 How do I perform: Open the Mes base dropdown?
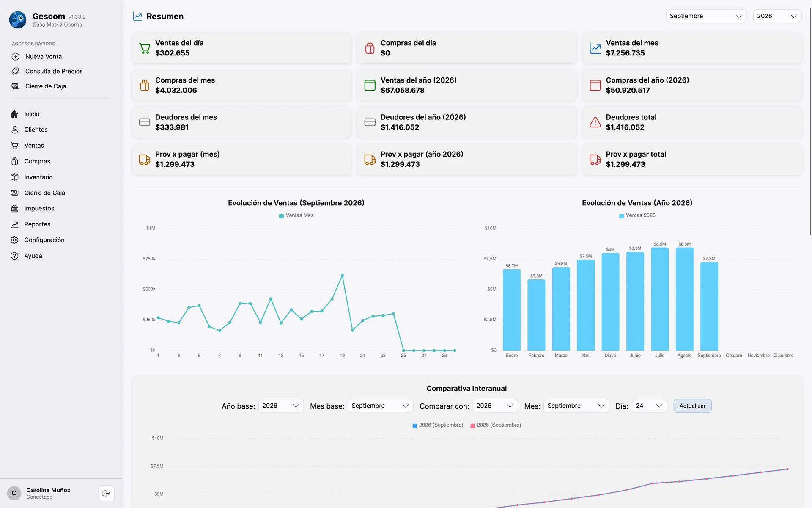(x=380, y=406)
